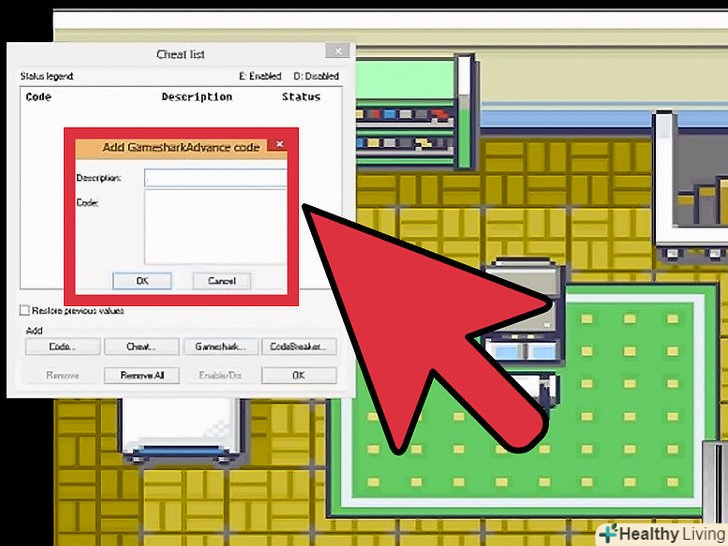Cancel the Add GamesharkAdvance code dialog

(x=222, y=281)
